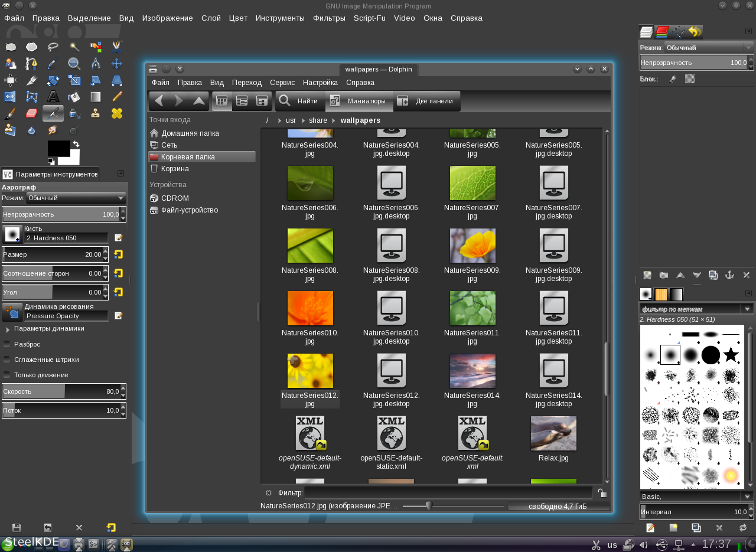The image size is (756, 552).
Task: Toggle the Сглаженные штрихи option
Action: point(7,360)
